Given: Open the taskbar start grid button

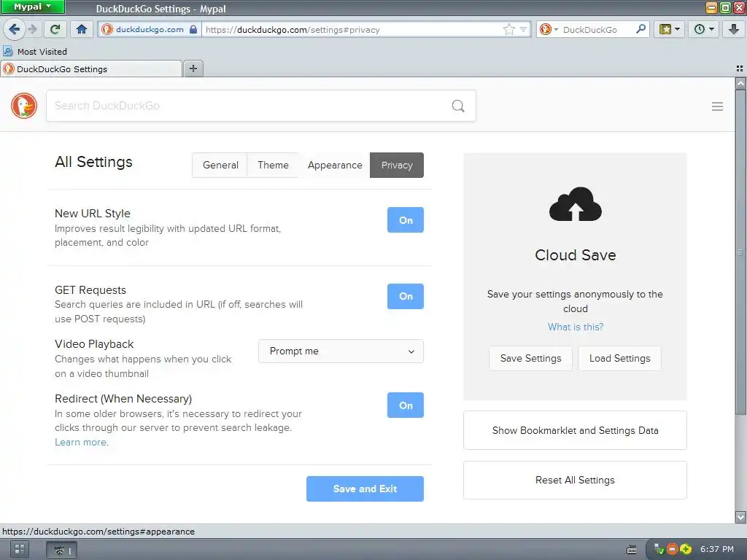Looking at the screenshot, I should click(20, 550).
